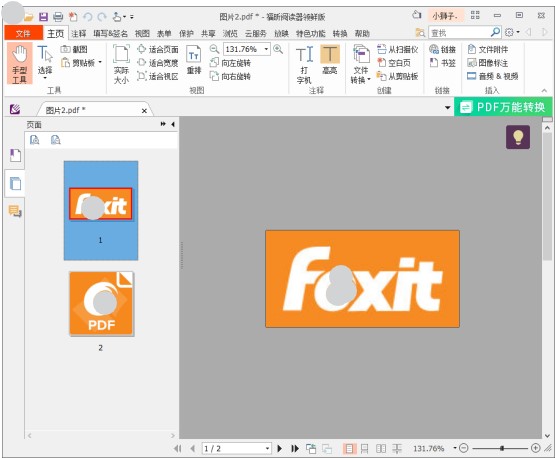Click the Save icon in the quick access toolbar

click(43, 17)
